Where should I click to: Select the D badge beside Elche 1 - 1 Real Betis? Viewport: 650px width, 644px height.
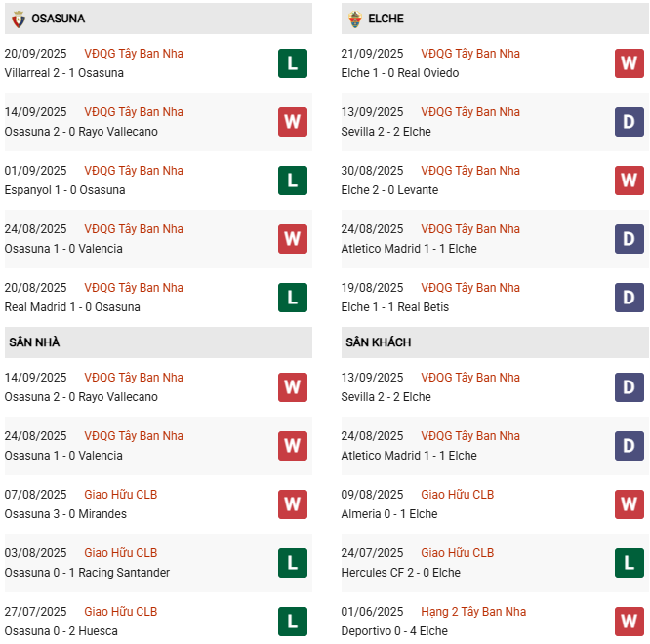point(629,298)
